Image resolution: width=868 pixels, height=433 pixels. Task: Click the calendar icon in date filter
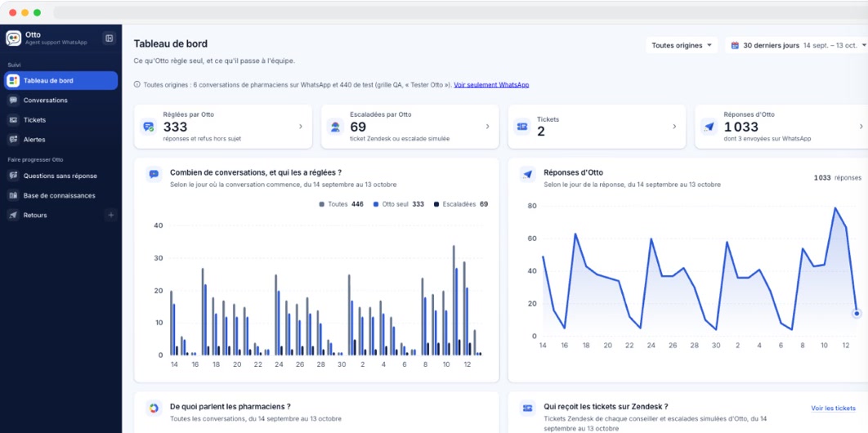coord(735,46)
